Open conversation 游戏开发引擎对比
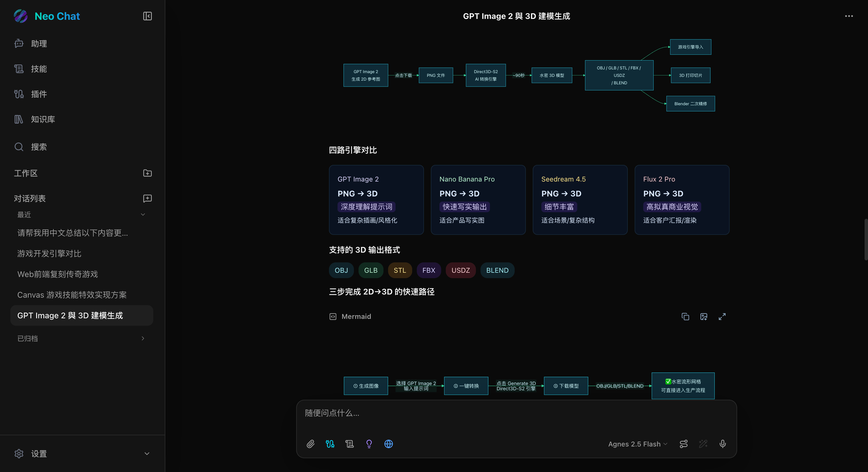This screenshot has width=868, height=472. (x=82, y=253)
